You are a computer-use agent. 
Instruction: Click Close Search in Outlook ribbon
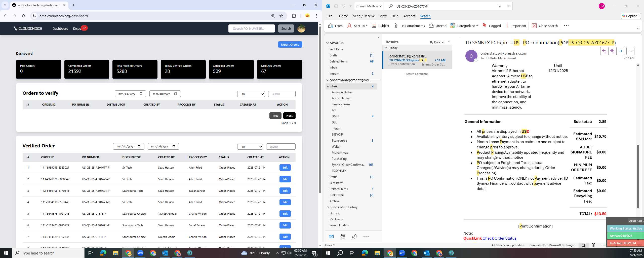tap(545, 26)
